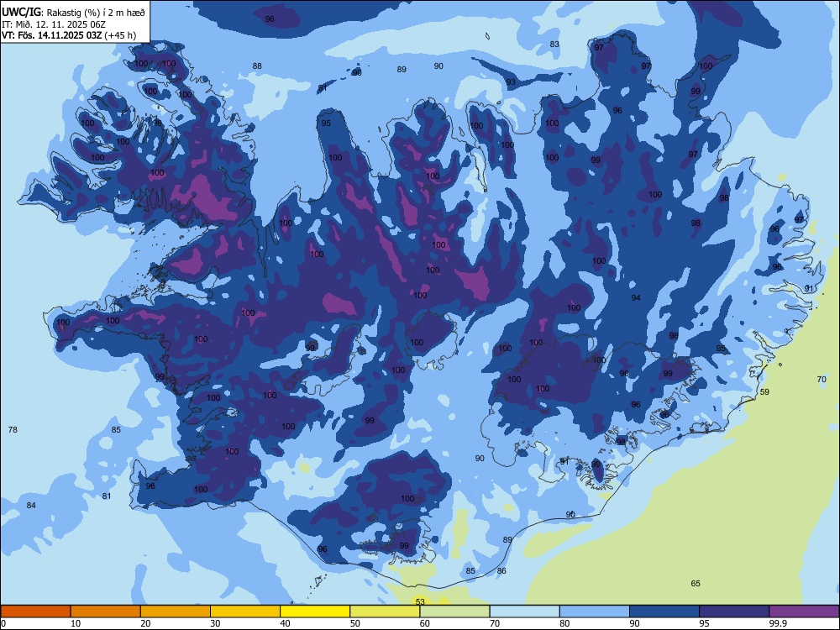Click the '20' legend tick label
Screen dimensions: 840x630
pos(145,623)
